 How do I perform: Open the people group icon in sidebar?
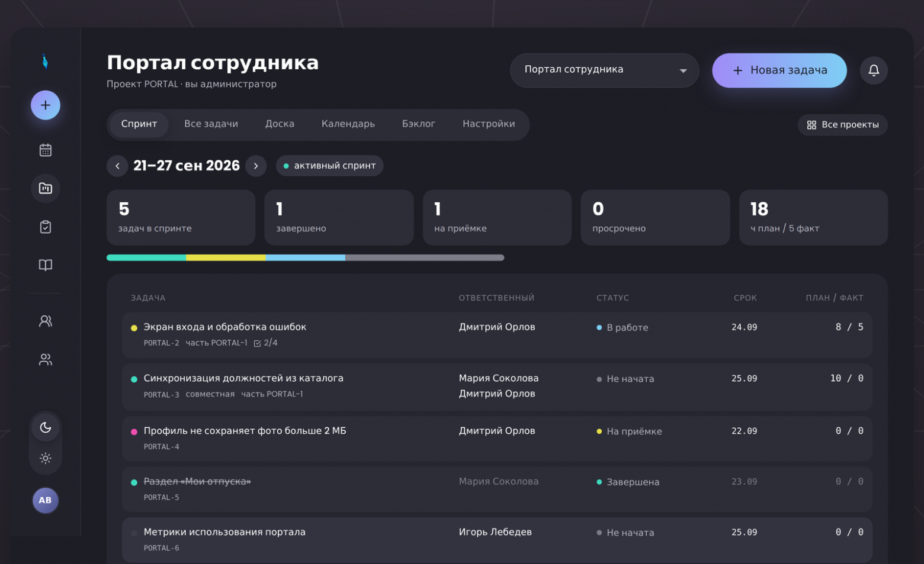coord(46,360)
